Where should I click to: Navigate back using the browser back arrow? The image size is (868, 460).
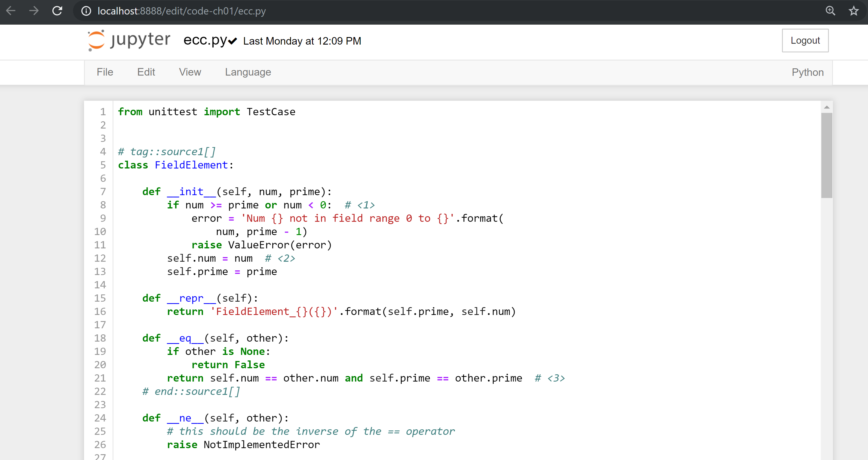point(11,11)
